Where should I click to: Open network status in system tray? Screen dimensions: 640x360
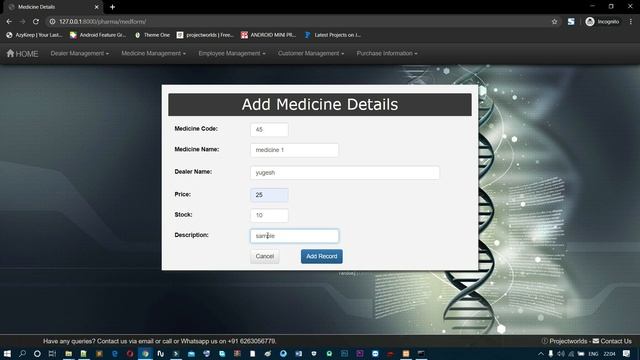571,354
